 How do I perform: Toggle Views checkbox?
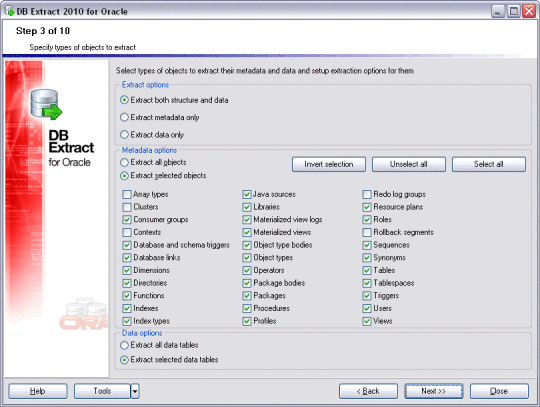367,321
